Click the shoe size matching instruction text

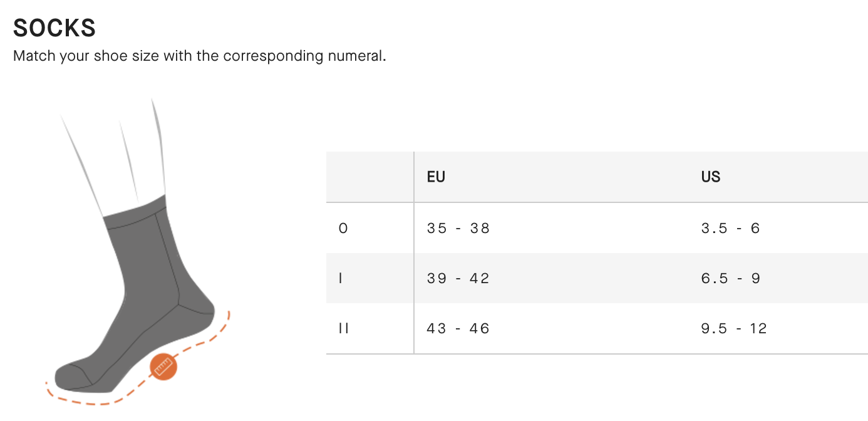199,56
